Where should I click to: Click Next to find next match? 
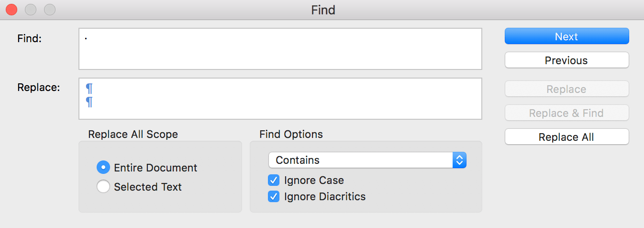[x=566, y=36]
